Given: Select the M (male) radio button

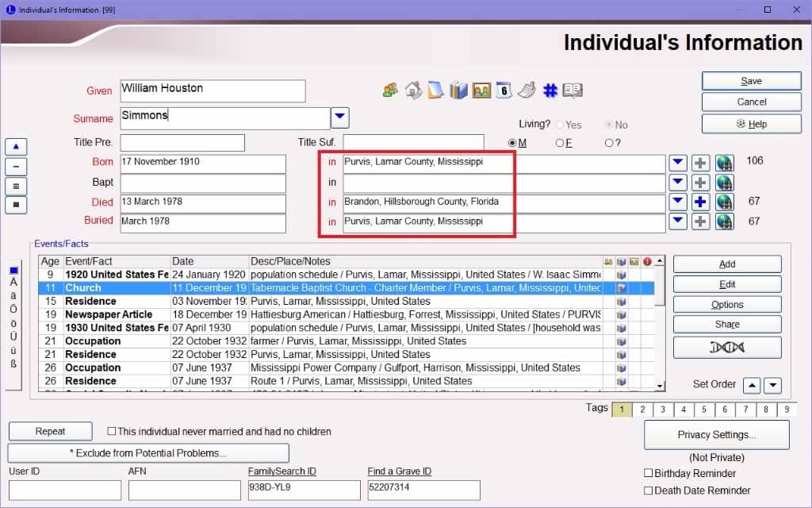Looking at the screenshot, I should (512, 143).
